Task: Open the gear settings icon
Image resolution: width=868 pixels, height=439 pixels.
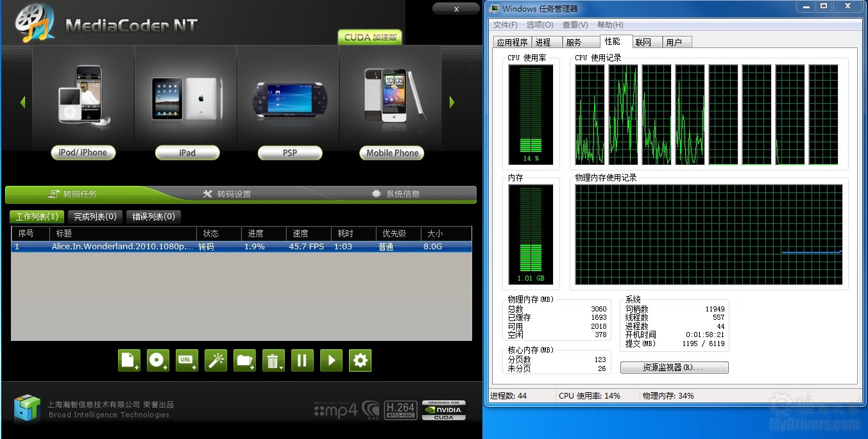Action: [360, 360]
